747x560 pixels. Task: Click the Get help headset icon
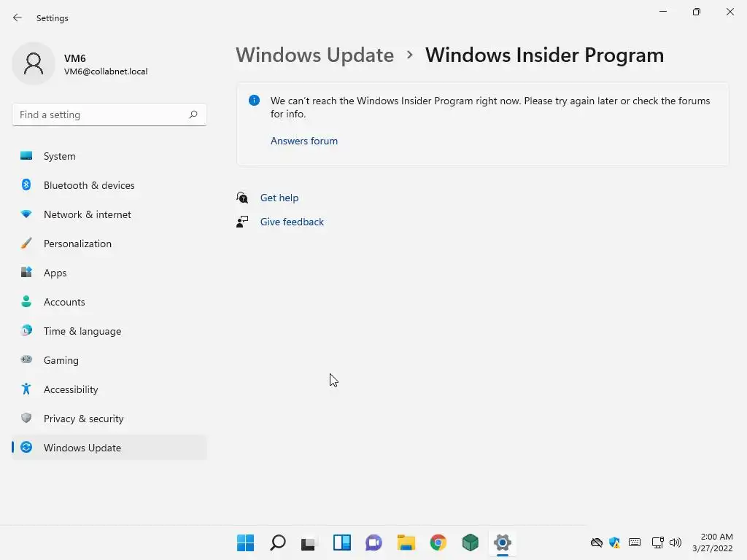coord(242,198)
